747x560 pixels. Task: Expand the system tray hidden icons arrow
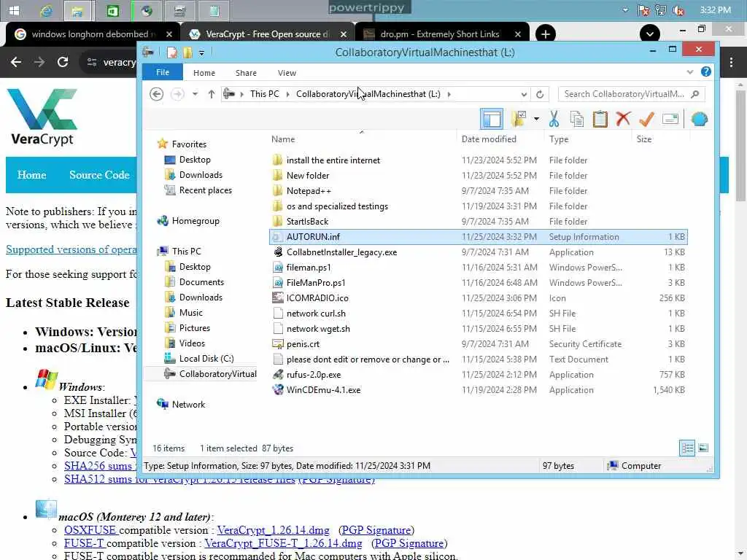point(625,9)
